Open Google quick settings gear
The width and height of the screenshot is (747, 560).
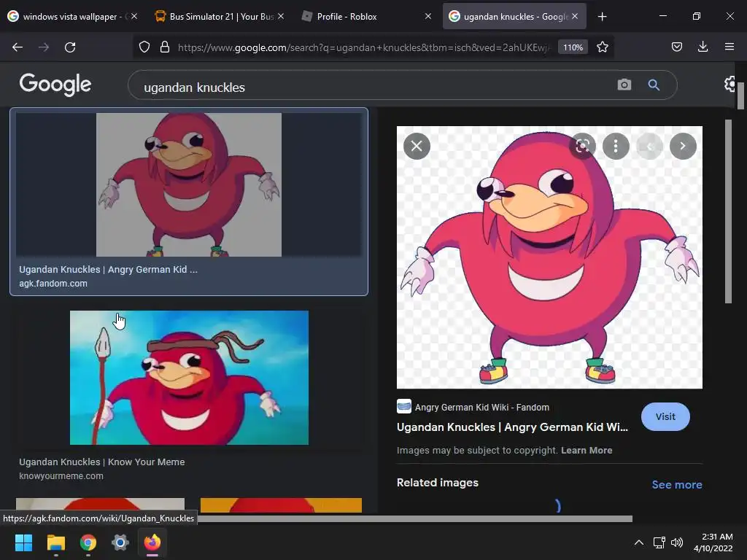tap(730, 85)
